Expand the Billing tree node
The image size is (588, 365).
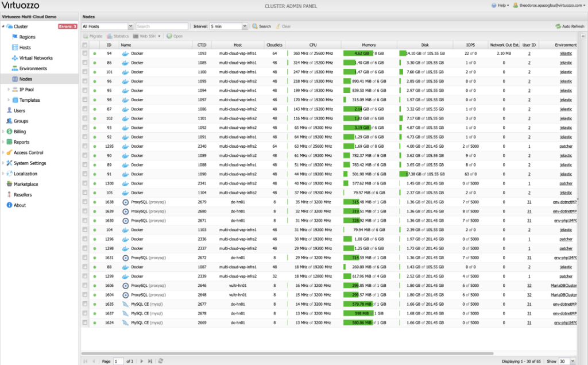pos(3,132)
